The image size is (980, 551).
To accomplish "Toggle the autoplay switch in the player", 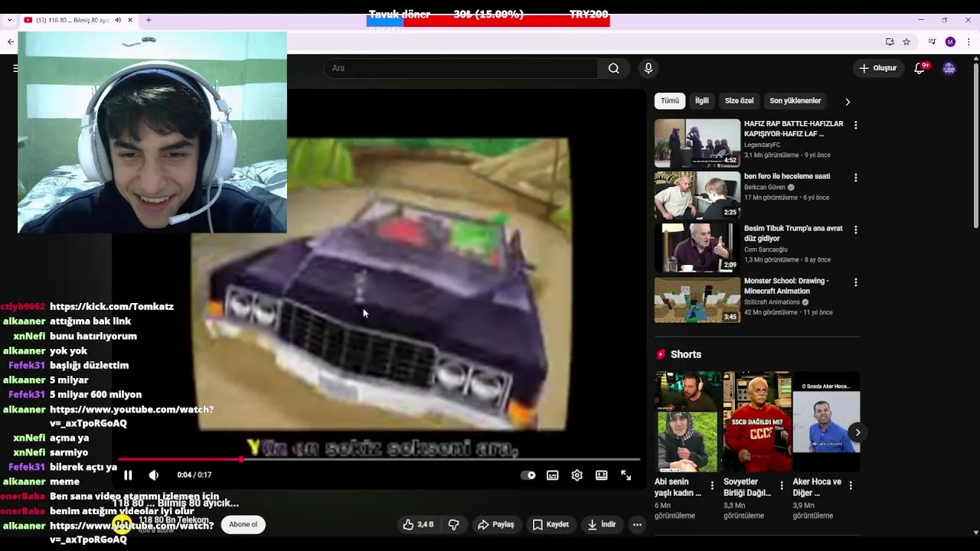I will (x=528, y=475).
